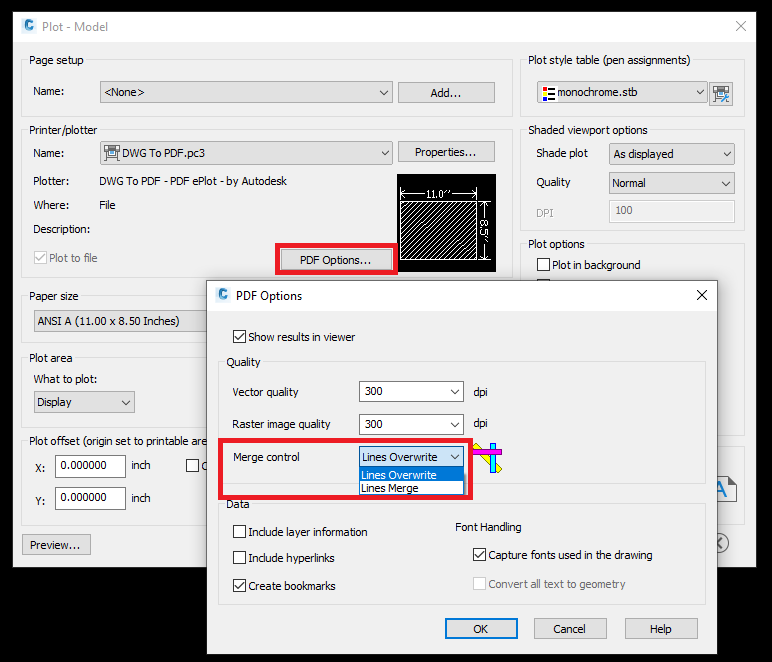Screen dimensions: 772x662
Task: Click the Merge control combo box
Action: (411, 457)
